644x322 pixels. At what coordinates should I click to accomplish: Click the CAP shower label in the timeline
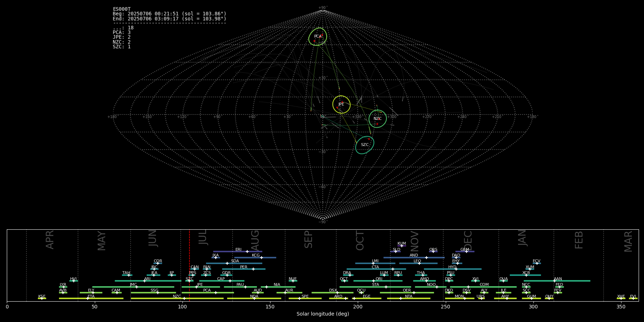pos(221,279)
